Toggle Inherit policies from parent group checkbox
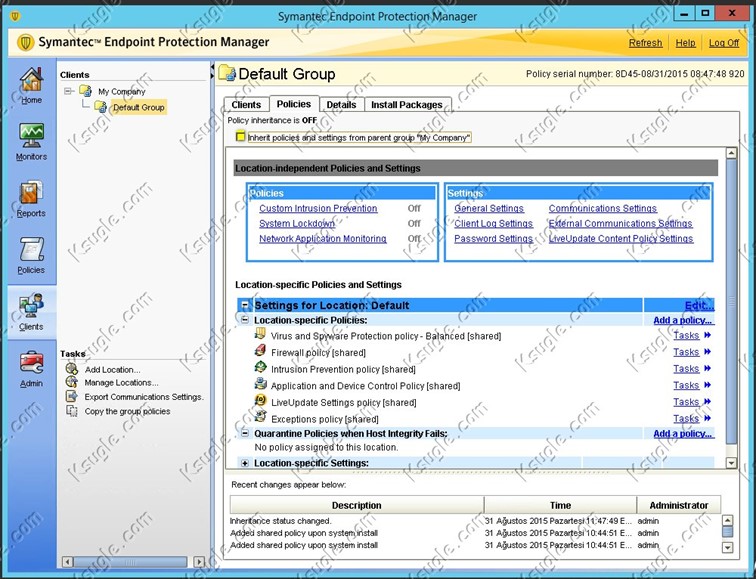The image size is (756, 579). coord(240,137)
